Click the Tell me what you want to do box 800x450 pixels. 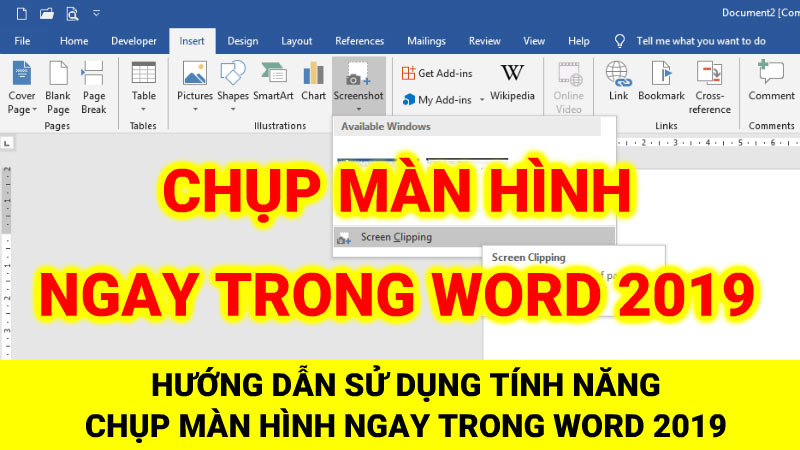pos(701,41)
